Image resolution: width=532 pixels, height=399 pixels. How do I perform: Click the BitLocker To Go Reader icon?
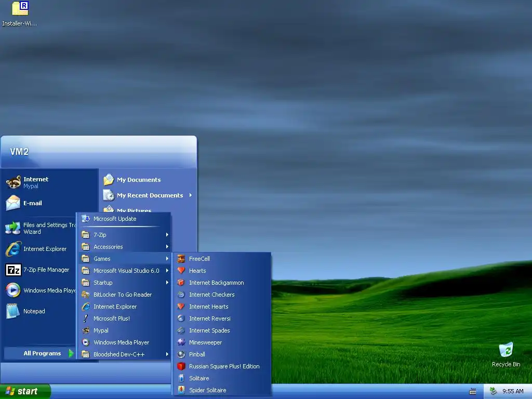pyautogui.click(x=86, y=294)
